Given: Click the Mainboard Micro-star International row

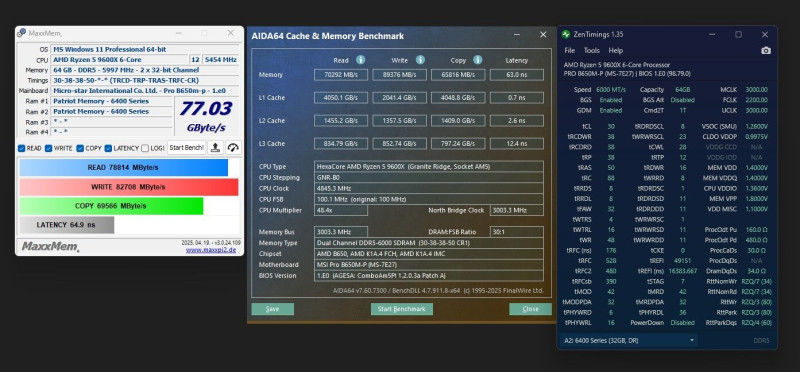Looking at the screenshot, I should pos(145,90).
